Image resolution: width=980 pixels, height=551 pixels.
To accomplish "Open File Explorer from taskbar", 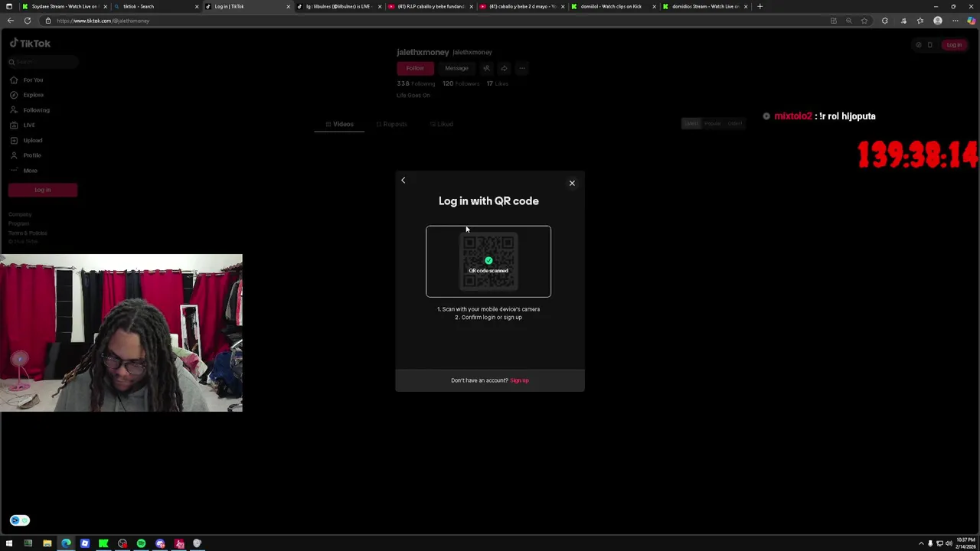I will click(x=47, y=543).
